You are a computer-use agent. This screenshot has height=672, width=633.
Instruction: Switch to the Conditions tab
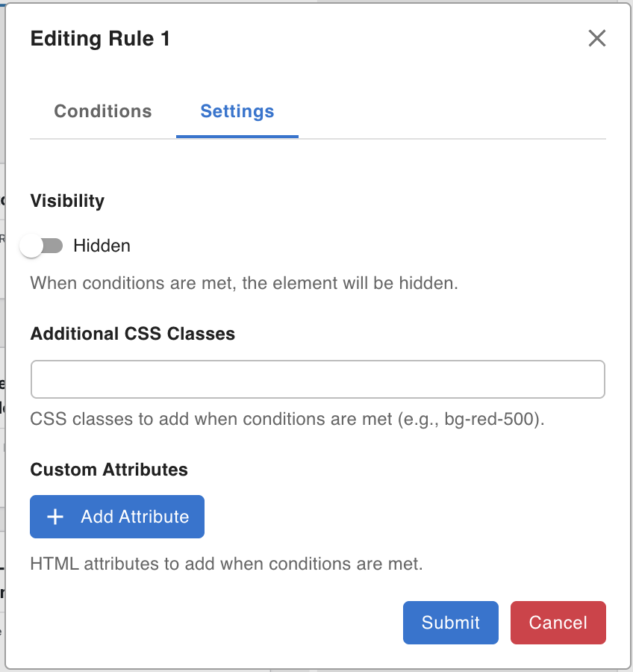(x=103, y=112)
